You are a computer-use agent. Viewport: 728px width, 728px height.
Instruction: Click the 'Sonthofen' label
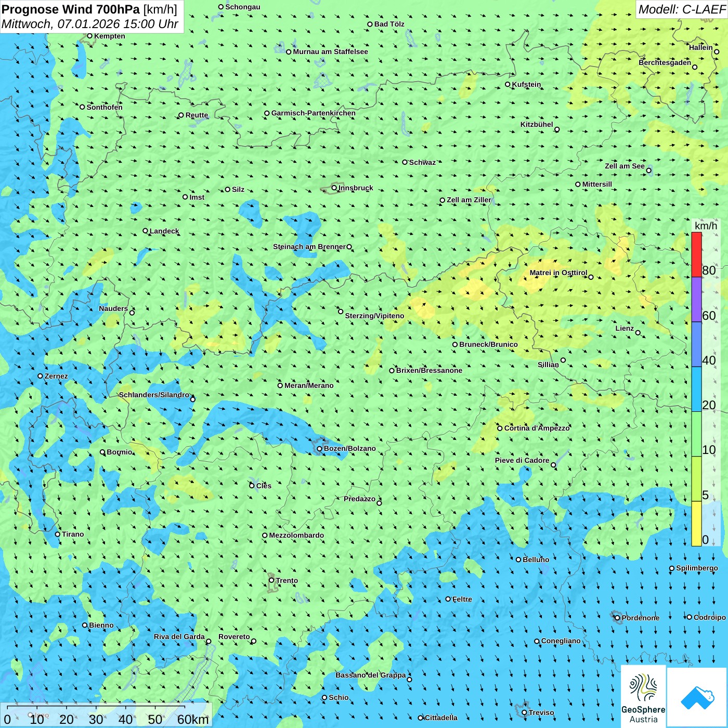(105, 107)
